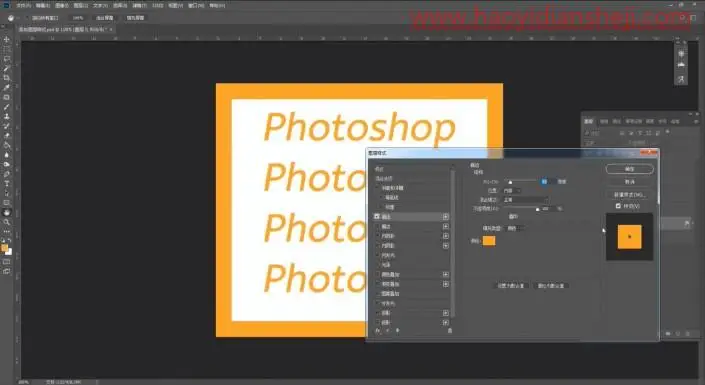Click the Cancel button below OK
This screenshot has width=705, height=385.
coord(629,182)
